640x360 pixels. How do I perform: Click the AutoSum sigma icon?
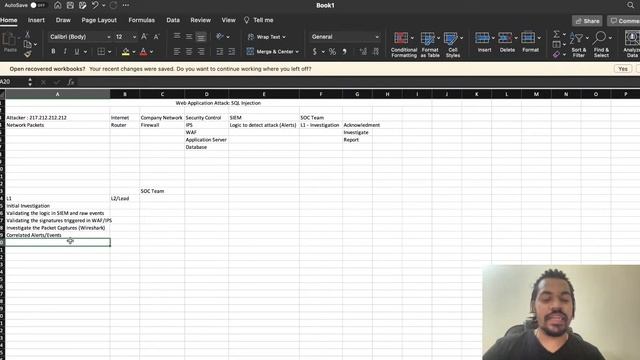[x=556, y=34]
